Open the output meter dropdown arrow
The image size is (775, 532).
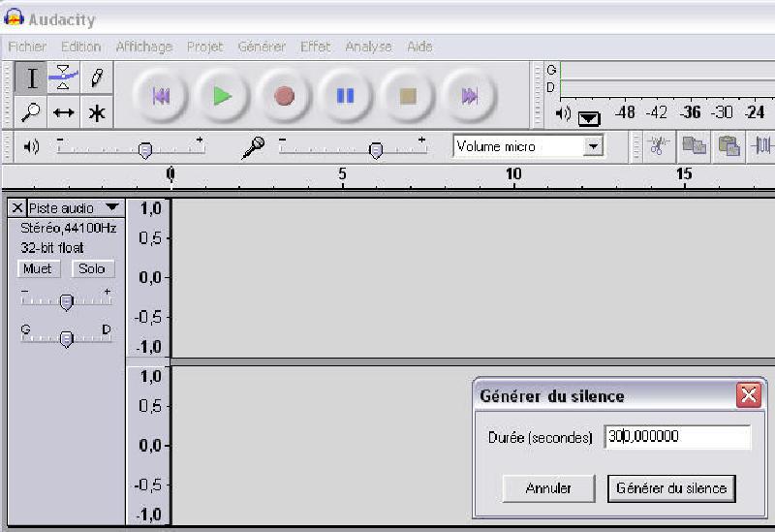coord(589,118)
